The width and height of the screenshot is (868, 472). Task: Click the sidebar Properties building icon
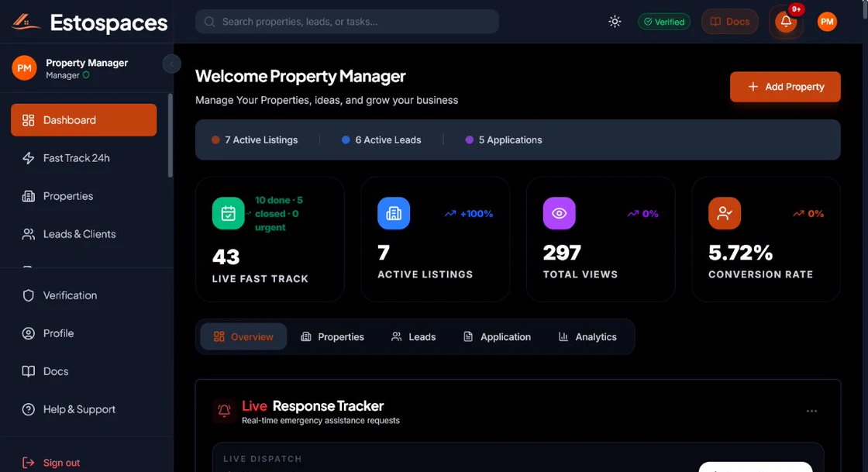coord(28,196)
